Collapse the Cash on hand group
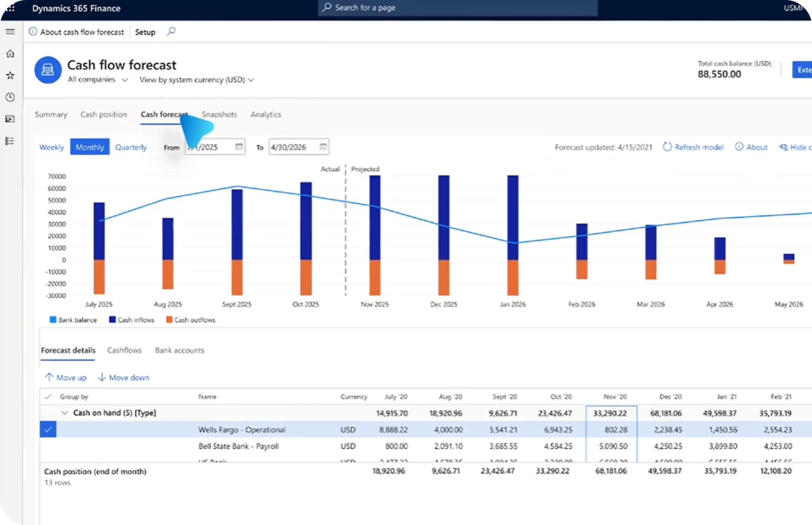The width and height of the screenshot is (812, 525). [x=65, y=413]
